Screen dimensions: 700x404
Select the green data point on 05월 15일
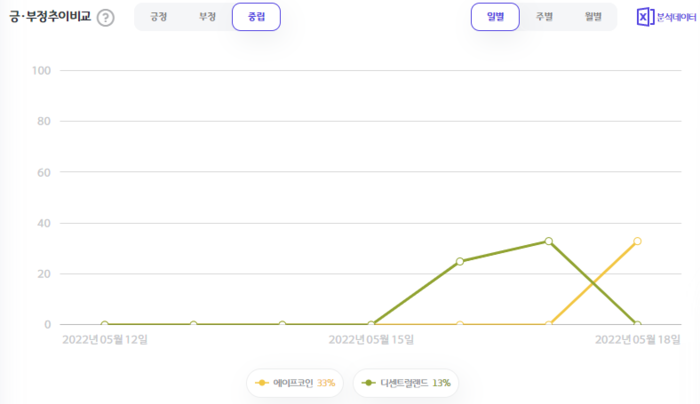pyautogui.click(x=371, y=324)
